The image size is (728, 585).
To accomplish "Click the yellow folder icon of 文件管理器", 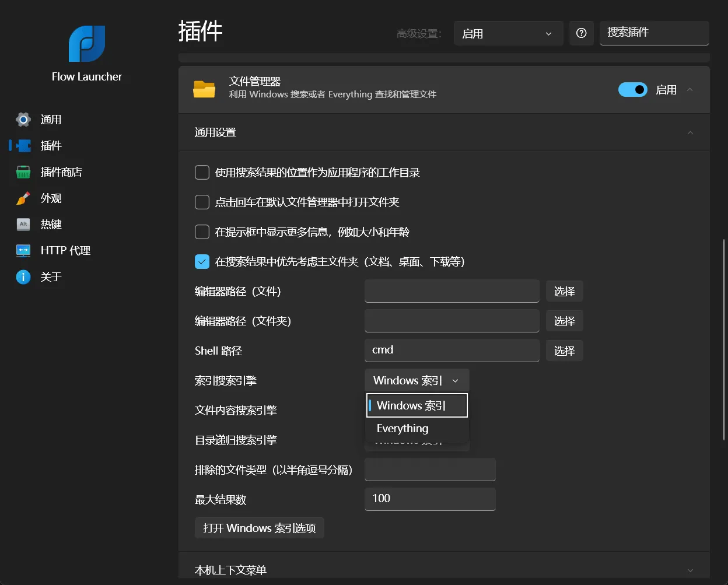I will (x=204, y=89).
